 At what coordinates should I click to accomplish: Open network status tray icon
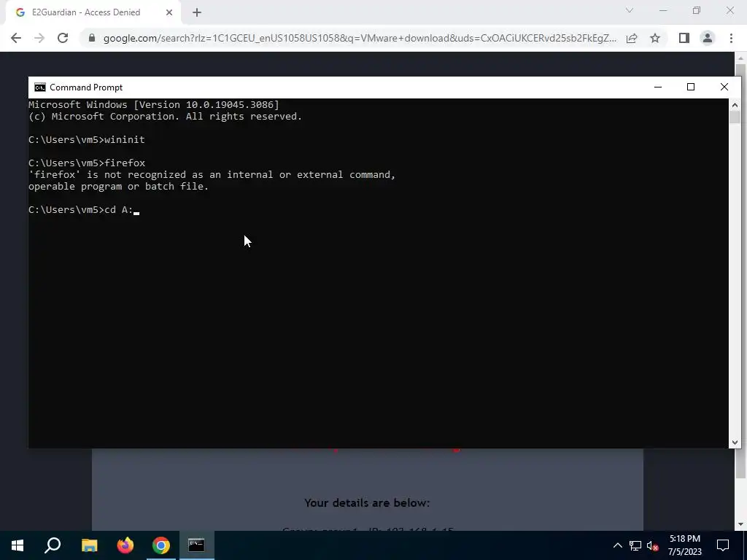tap(635, 545)
